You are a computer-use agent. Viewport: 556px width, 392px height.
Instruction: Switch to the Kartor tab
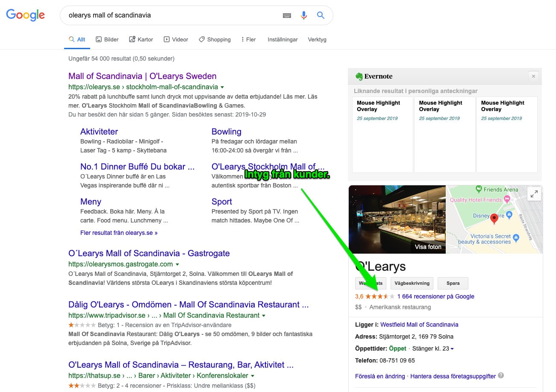pos(141,39)
